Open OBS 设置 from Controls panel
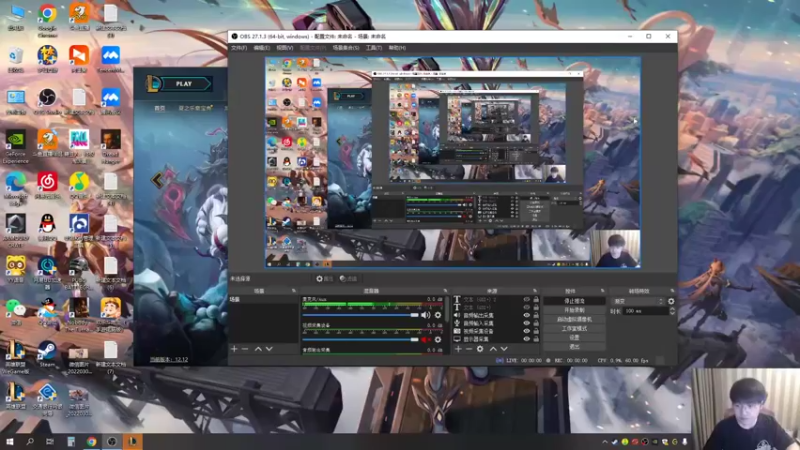The height and width of the screenshot is (450, 800). 574,338
